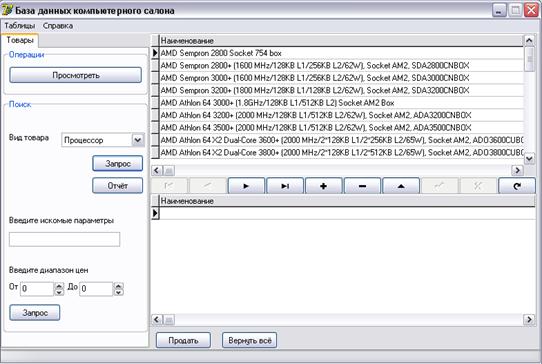Viewport: 542px width, 364px height.
Task: Insert a new record with plus icon
Action: click(x=324, y=186)
